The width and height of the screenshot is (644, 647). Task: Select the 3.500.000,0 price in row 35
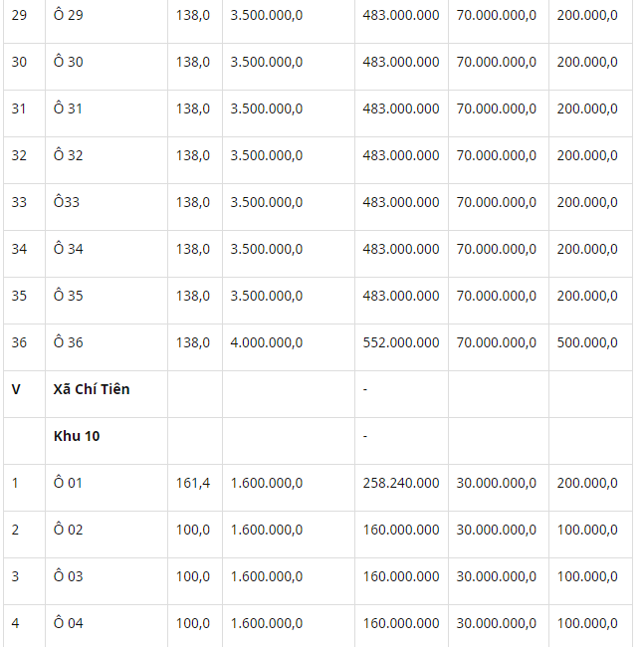click(266, 296)
